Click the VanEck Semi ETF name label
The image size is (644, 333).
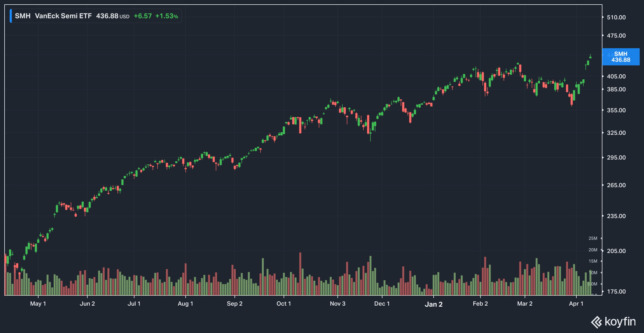pyautogui.click(x=63, y=16)
